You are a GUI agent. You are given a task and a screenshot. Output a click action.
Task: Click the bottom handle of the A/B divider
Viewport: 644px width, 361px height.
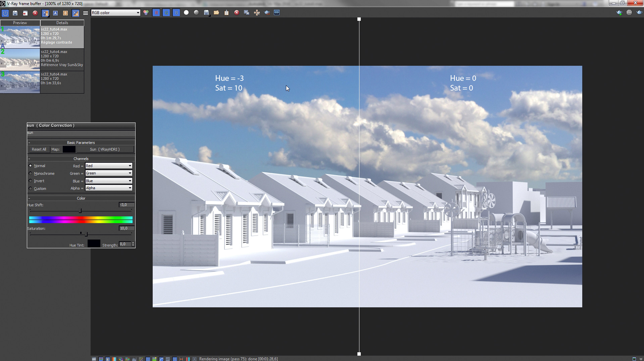coord(359,354)
